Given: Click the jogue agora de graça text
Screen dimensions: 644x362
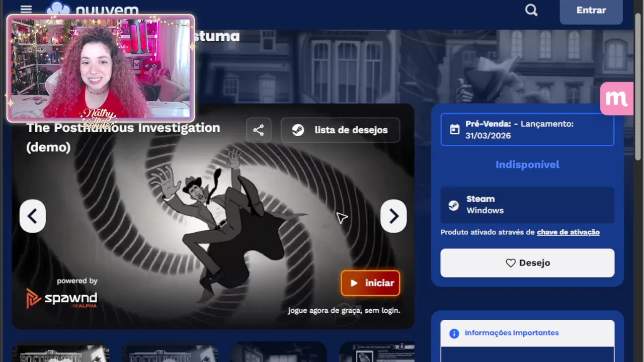Looking at the screenshot, I should pos(344,311).
